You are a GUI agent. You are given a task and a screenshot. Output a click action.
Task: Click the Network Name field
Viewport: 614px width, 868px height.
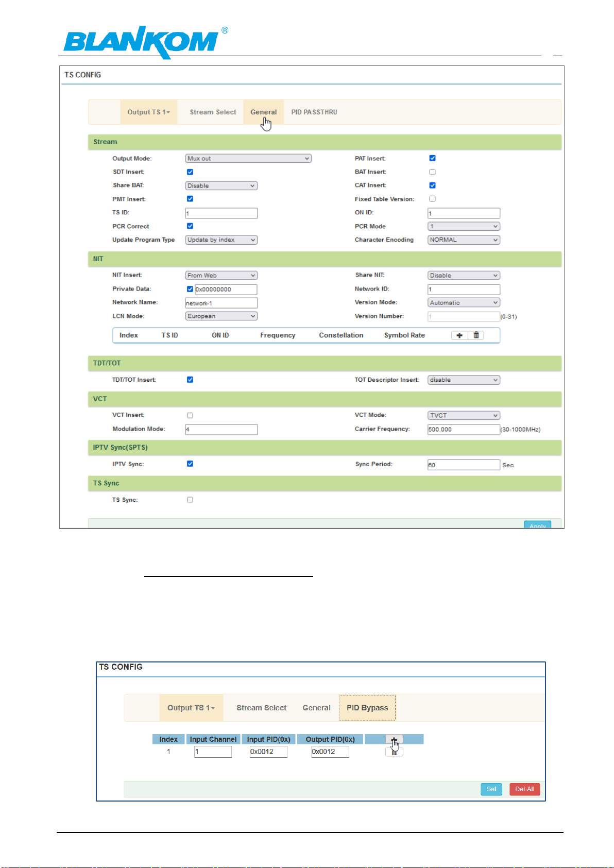[x=221, y=303]
